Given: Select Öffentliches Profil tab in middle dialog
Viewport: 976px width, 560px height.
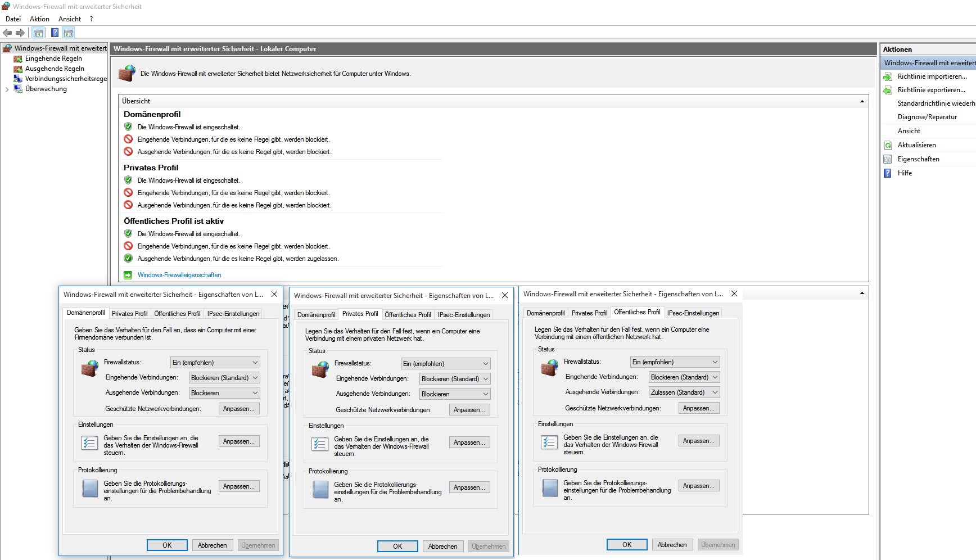Looking at the screenshot, I should click(408, 315).
